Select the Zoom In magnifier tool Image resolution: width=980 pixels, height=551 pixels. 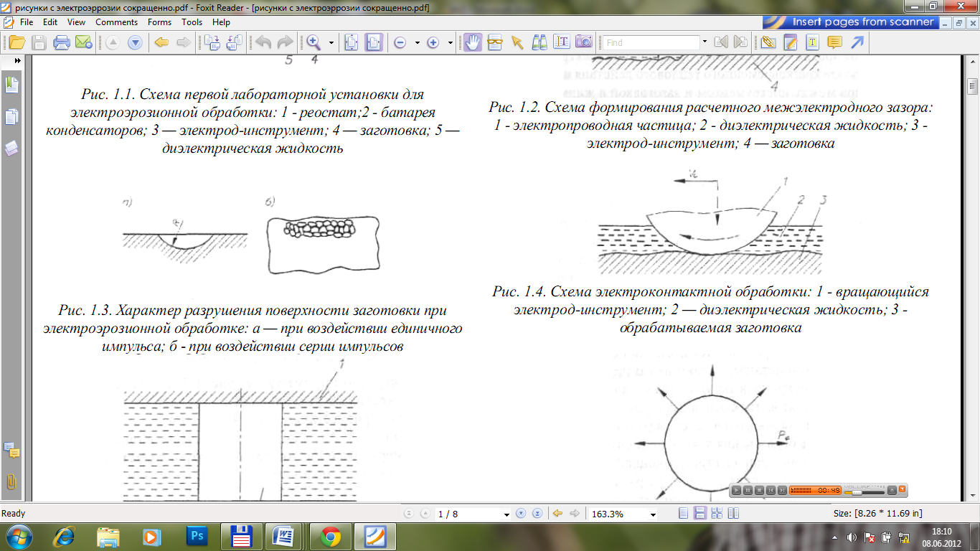[x=314, y=42]
